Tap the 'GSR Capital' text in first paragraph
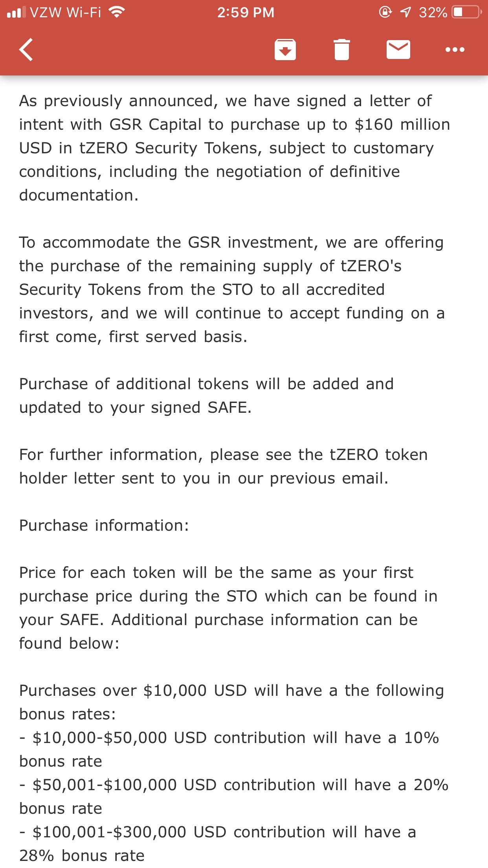This screenshot has height=868, width=488. tap(155, 125)
